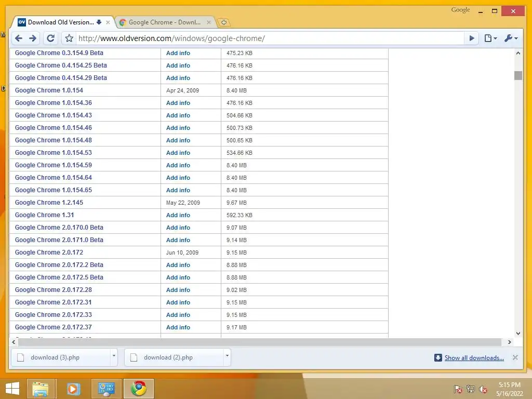Open Google Chrome 1.0.154.36 link
532x399 pixels.
pos(54,103)
